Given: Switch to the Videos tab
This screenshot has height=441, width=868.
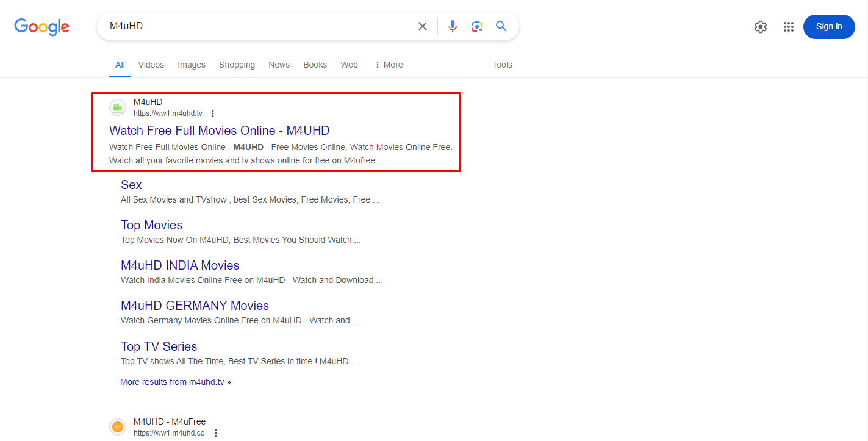Looking at the screenshot, I should [151, 65].
